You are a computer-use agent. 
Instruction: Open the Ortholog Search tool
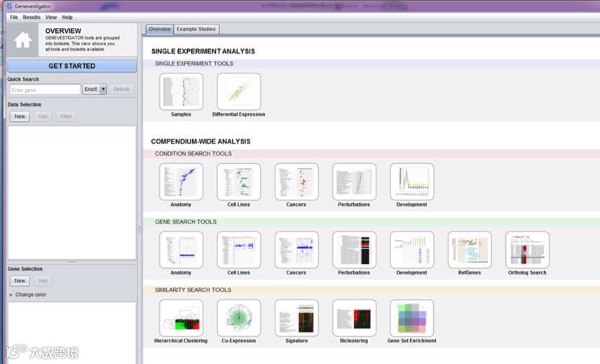pyautogui.click(x=528, y=250)
